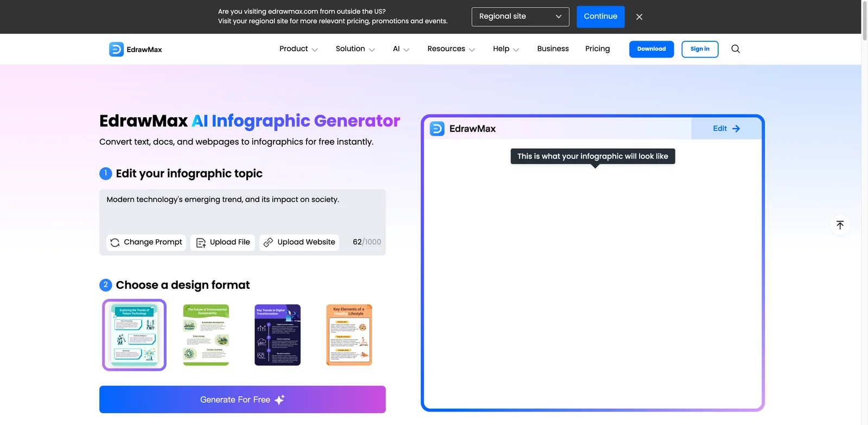Click the Sign in button
The image size is (868, 425).
point(700,49)
